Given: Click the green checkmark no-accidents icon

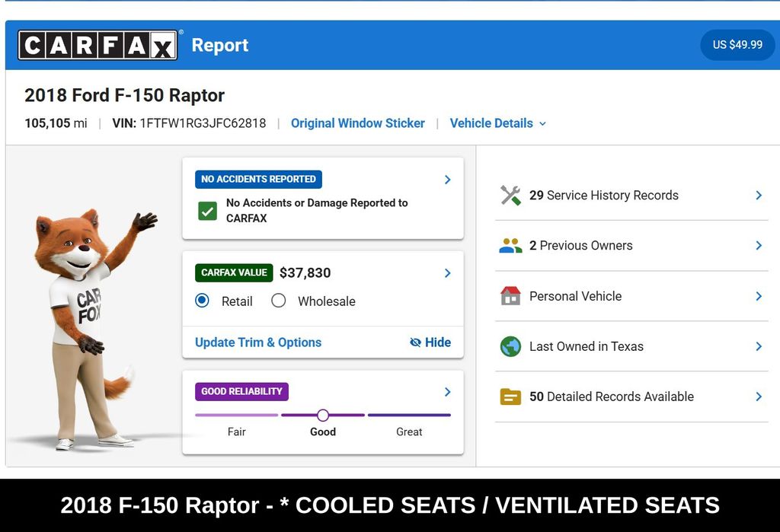Looking at the screenshot, I should pos(207,211).
